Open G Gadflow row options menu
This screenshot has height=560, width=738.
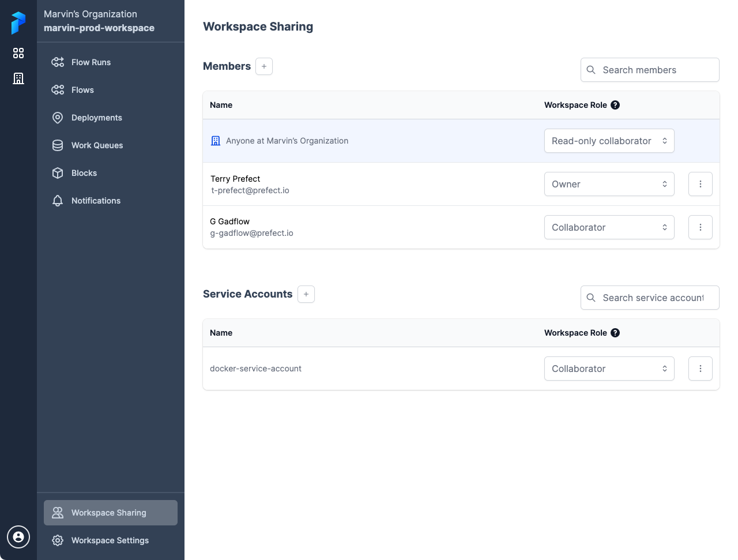pyautogui.click(x=701, y=227)
